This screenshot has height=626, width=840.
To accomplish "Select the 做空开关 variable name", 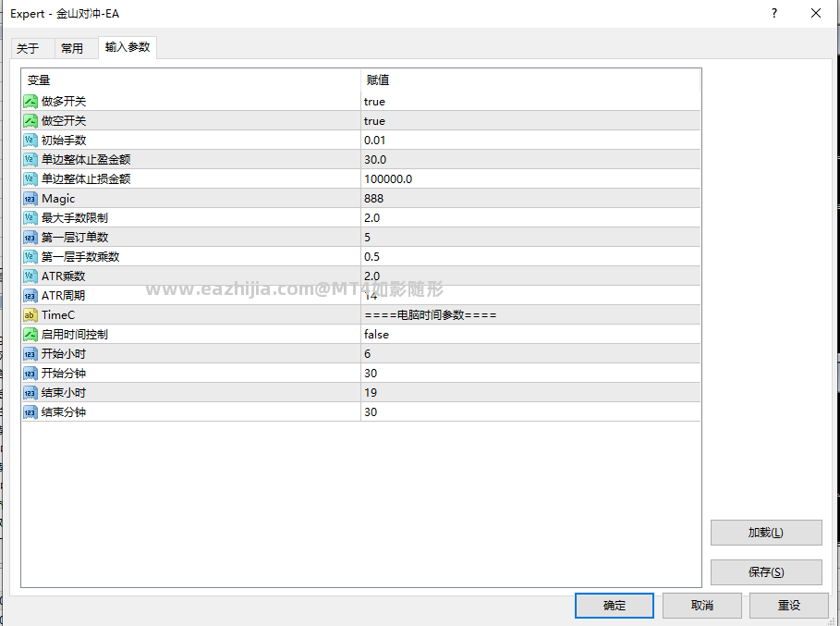I will click(64, 120).
